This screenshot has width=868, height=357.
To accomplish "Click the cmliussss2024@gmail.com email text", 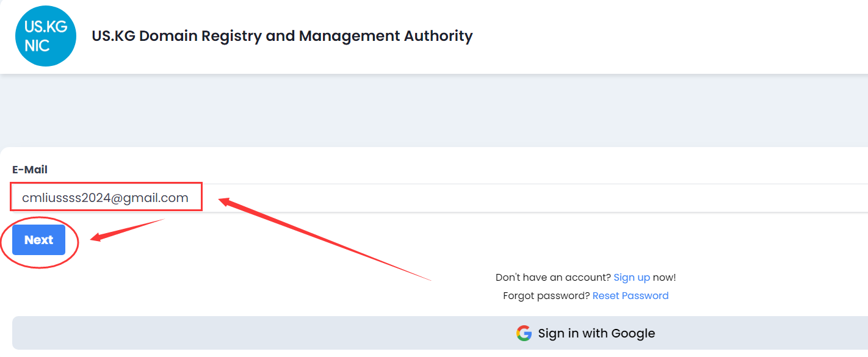I will (105, 198).
